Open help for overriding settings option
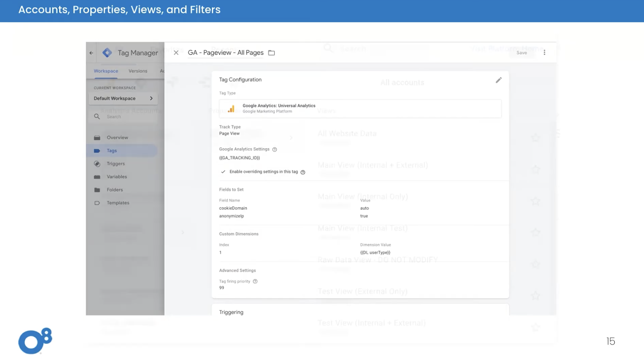 pyautogui.click(x=303, y=172)
